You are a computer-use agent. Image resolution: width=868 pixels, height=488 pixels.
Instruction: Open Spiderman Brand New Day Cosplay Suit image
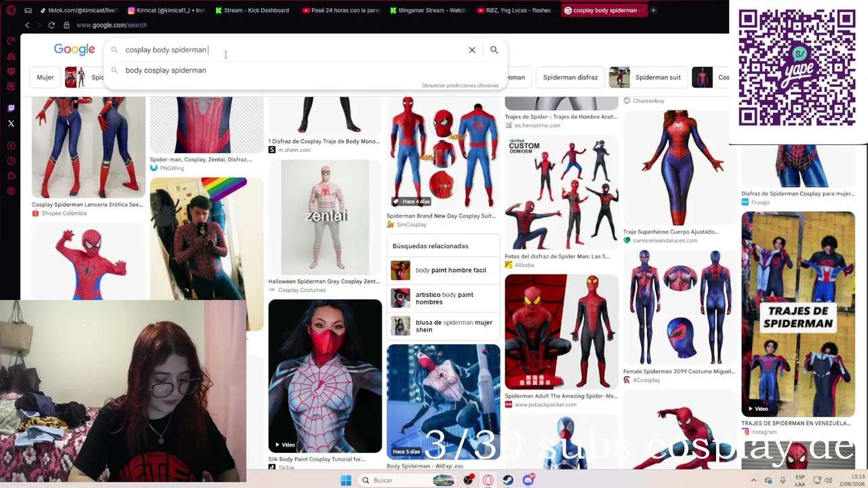[x=443, y=152]
